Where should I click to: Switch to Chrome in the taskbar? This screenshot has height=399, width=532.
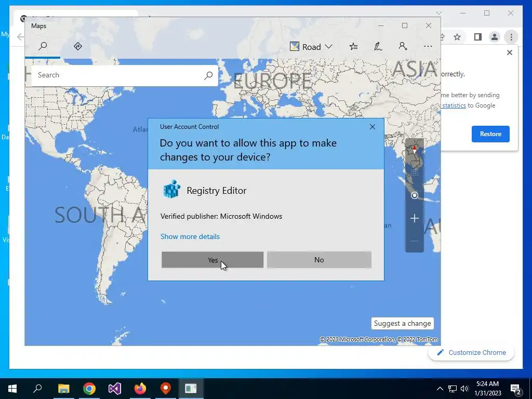[89, 389]
